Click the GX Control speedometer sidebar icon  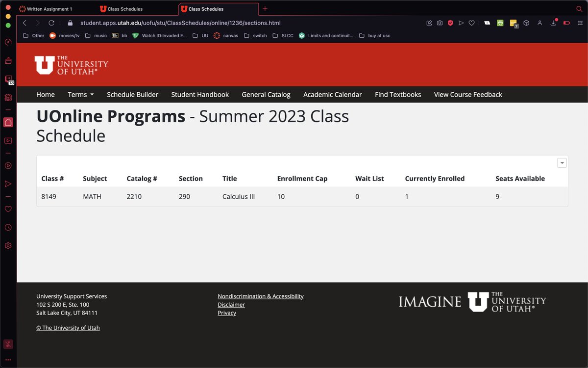[8, 42]
